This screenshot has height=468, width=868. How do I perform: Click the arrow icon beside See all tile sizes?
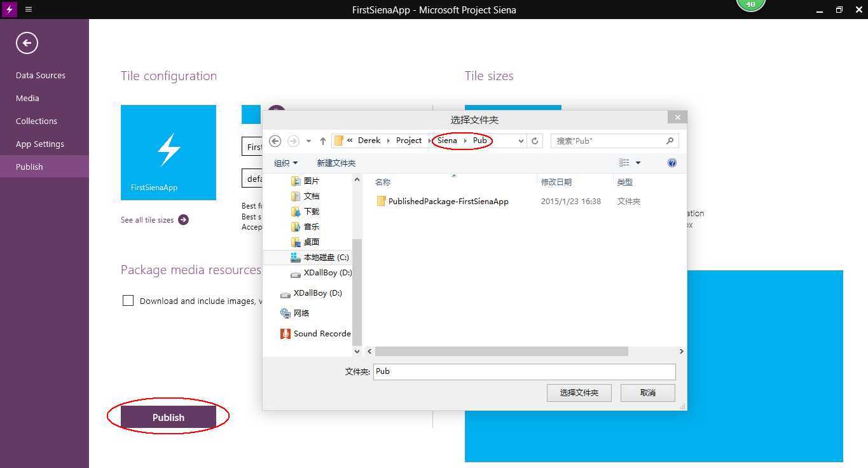click(x=183, y=219)
